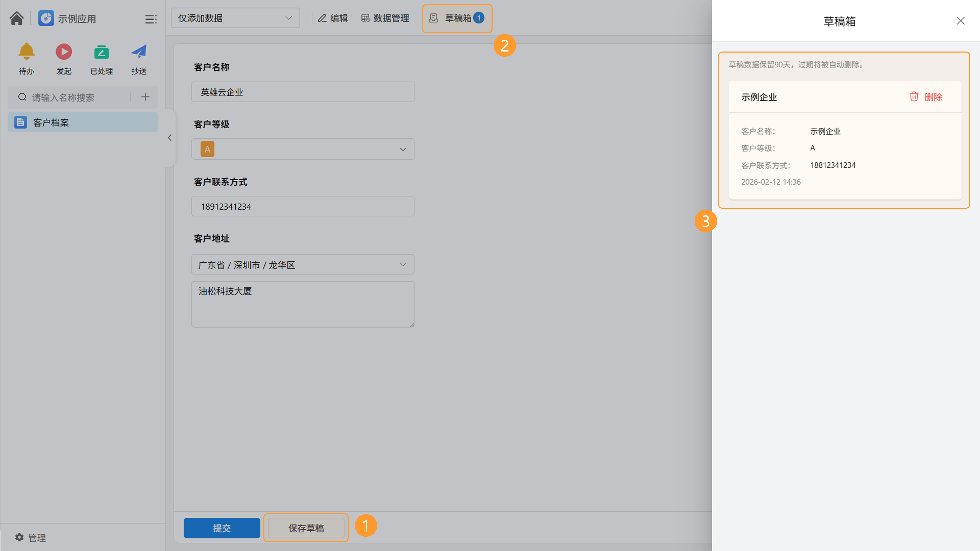
Task: Click the plus icon beside search
Action: click(x=145, y=97)
